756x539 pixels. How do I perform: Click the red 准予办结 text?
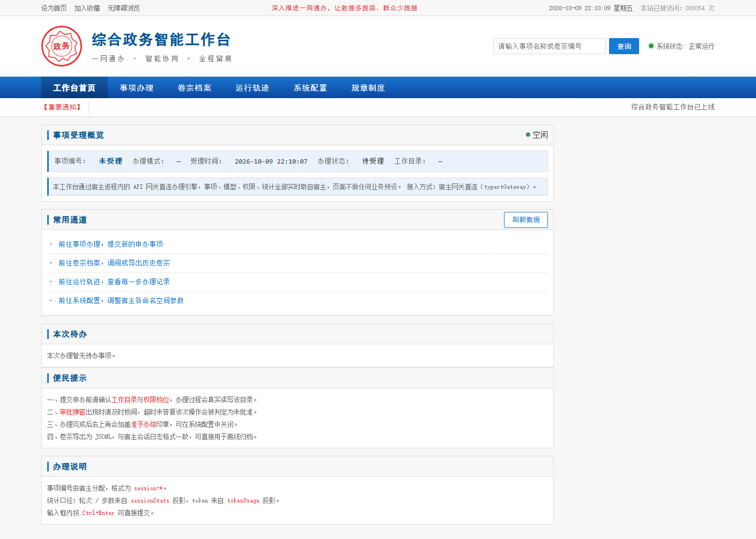point(143,424)
